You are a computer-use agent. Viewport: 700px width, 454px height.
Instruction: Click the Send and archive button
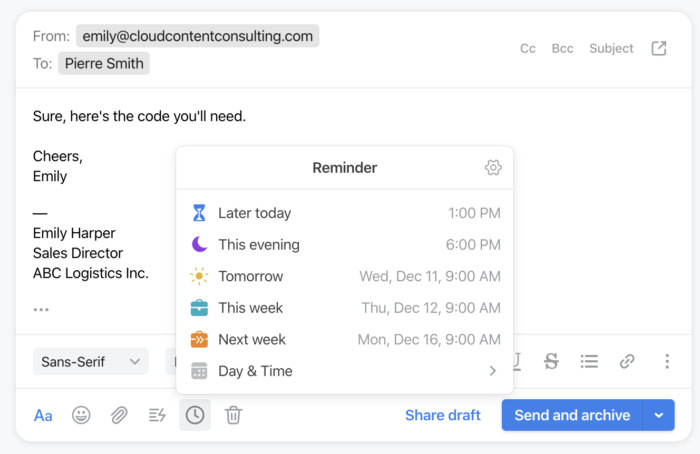point(572,415)
